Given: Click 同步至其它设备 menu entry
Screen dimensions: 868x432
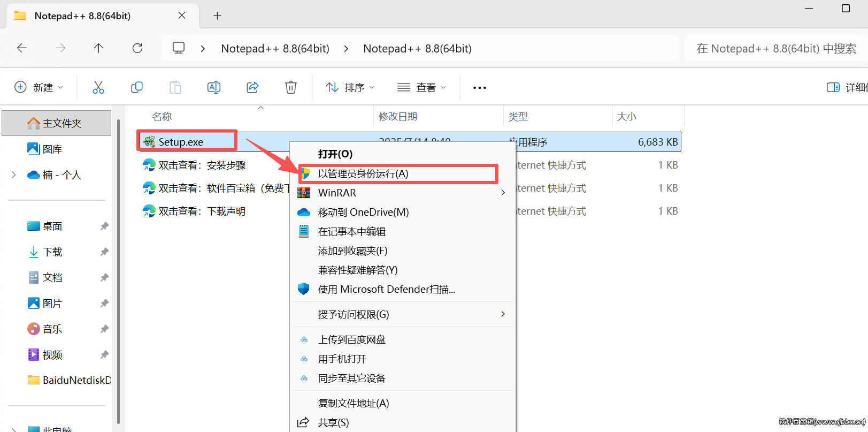Looking at the screenshot, I should [x=403, y=378].
